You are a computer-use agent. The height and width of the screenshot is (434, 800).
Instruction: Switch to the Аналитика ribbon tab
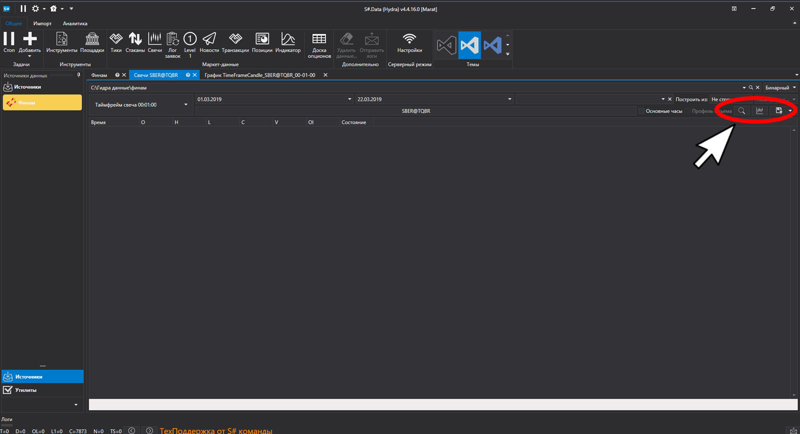[75, 23]
